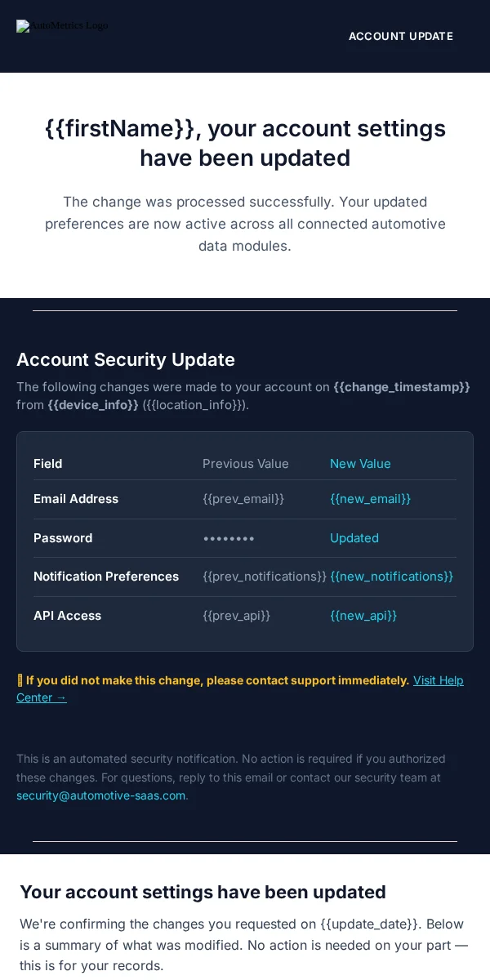Click the Previous Value column header

pyautogui.click(x=246, y=464)
